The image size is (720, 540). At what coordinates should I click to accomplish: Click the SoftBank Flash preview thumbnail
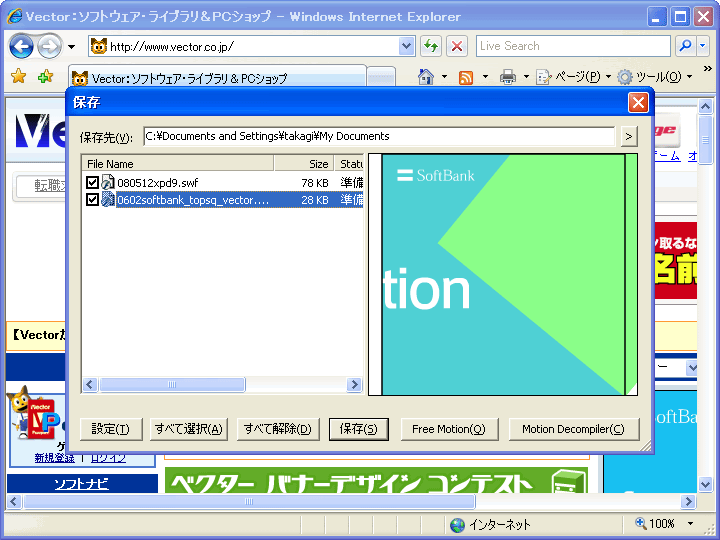[x=503, y=274]
